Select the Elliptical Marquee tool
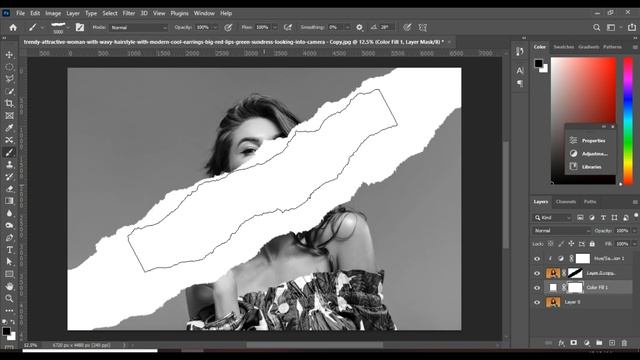 [x=9, y=67]
